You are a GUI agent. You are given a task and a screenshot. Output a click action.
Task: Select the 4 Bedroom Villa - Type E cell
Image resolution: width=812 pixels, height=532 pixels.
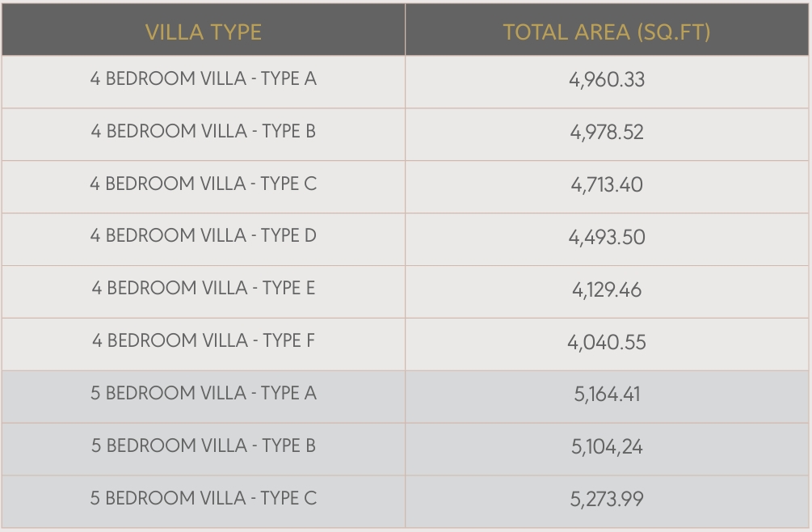(x=204, y=289)
